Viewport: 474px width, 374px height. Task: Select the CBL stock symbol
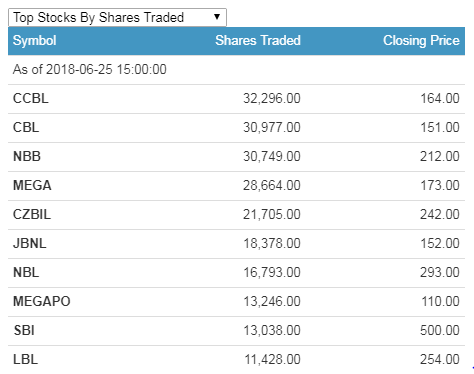point(26,127)
